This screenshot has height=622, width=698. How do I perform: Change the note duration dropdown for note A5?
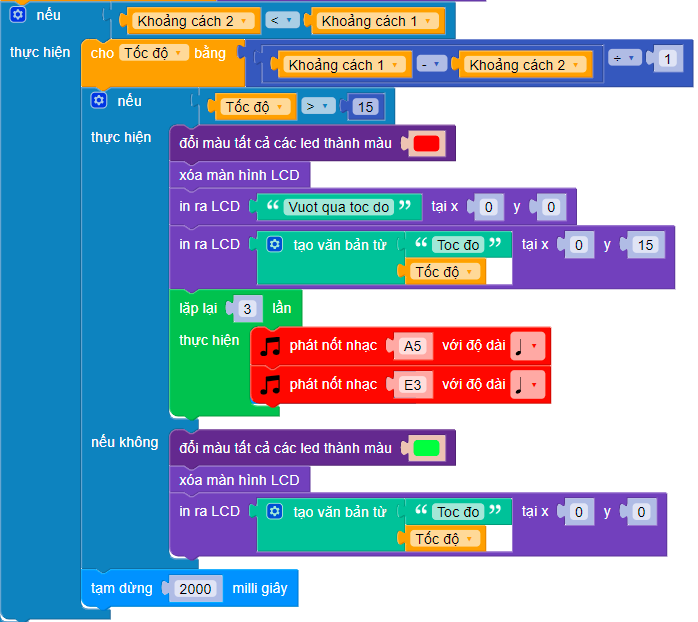(x=527, y=346)
